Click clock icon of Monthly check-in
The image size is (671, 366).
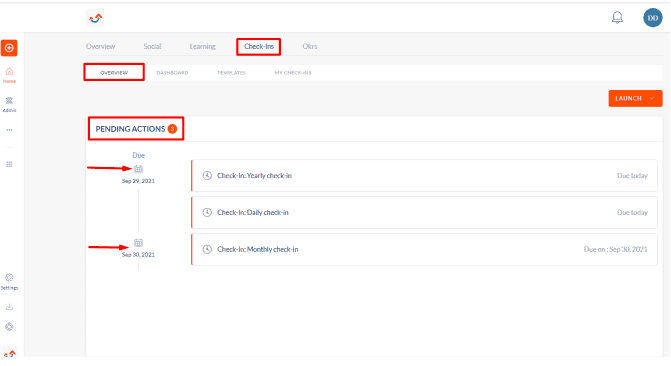point(207,249)
